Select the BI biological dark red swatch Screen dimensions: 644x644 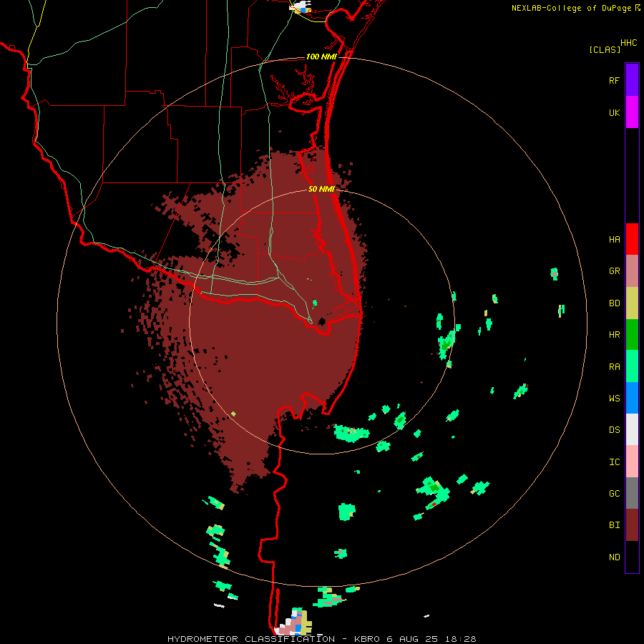click(632, 525)
